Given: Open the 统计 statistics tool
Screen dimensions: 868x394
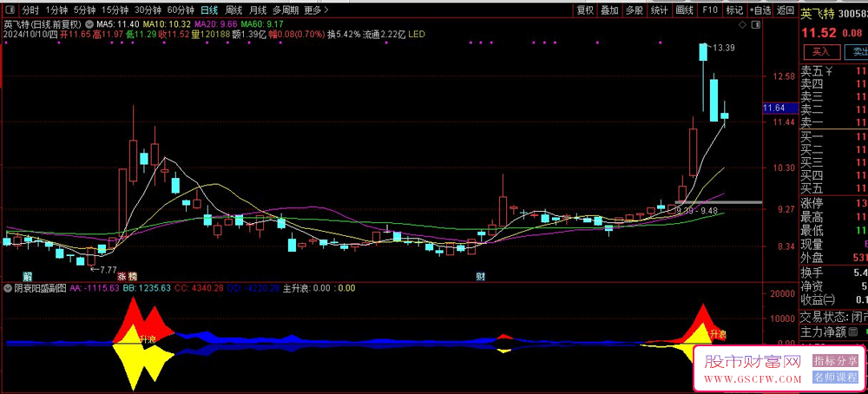Looking at the screenshot, I should (659, 10).
